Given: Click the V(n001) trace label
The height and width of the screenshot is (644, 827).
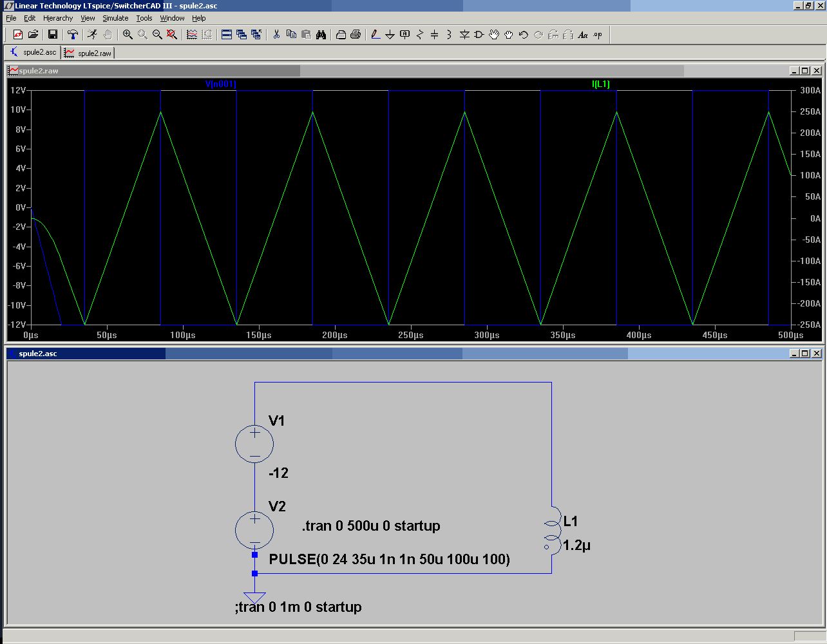Looking at the screenshot, I should tap(220, 84).
